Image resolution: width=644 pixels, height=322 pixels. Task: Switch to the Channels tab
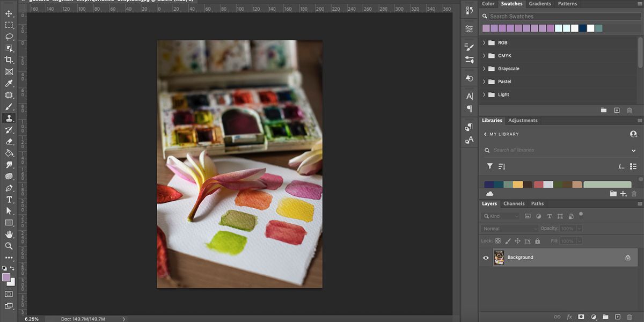[x=514, y=204]
